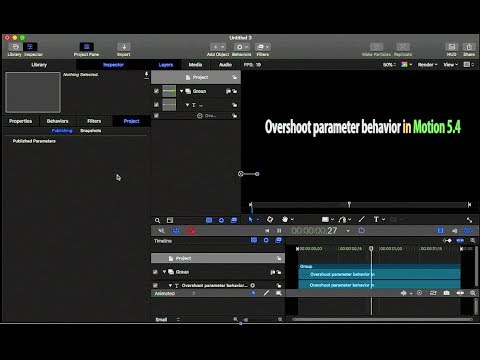Show the HUD with its toolbar icon
The image size is (480, 360).
[452, 47]
